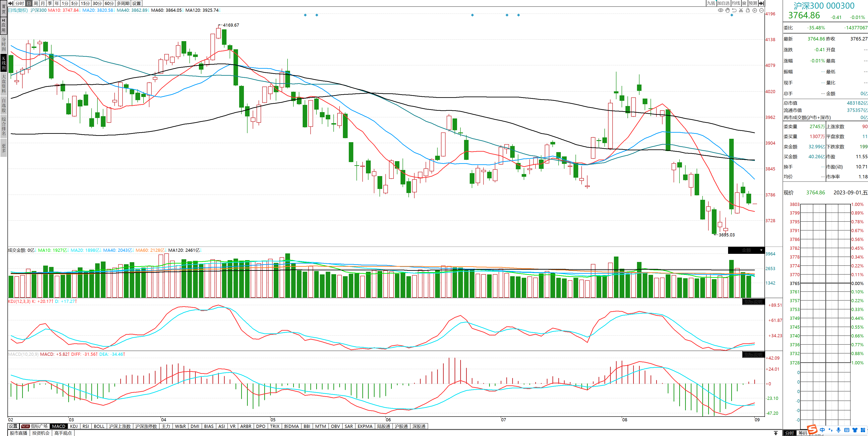Zoom in with the plus circle icon
The width and height of the screenshot is (868, 436).
pyautogui.click(x=755, y=10)
